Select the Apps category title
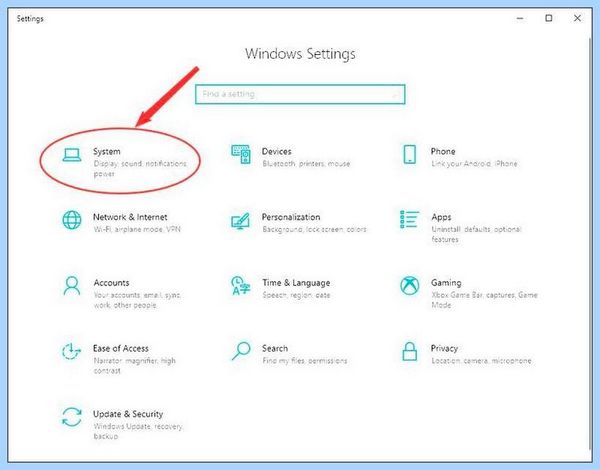The image size is (600, 470). [441, 217]
